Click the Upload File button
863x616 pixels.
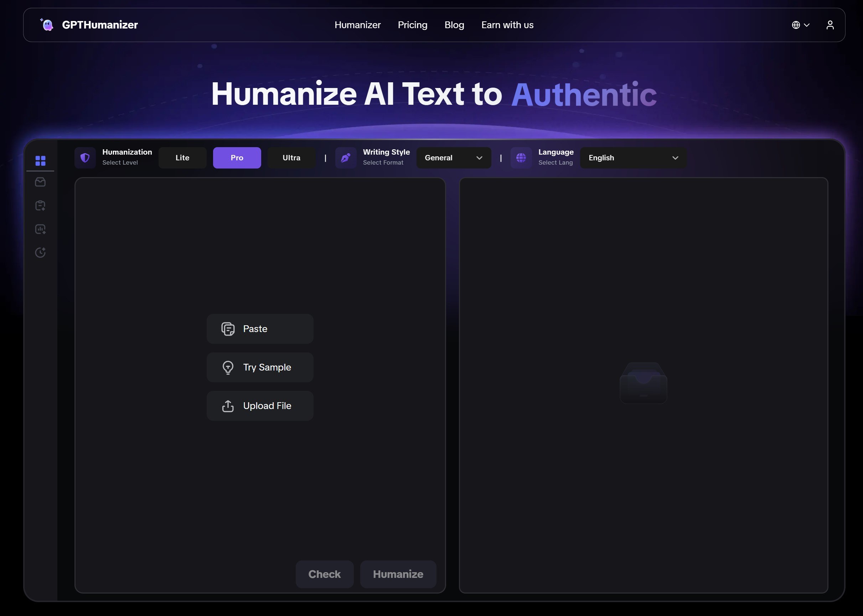260,405
